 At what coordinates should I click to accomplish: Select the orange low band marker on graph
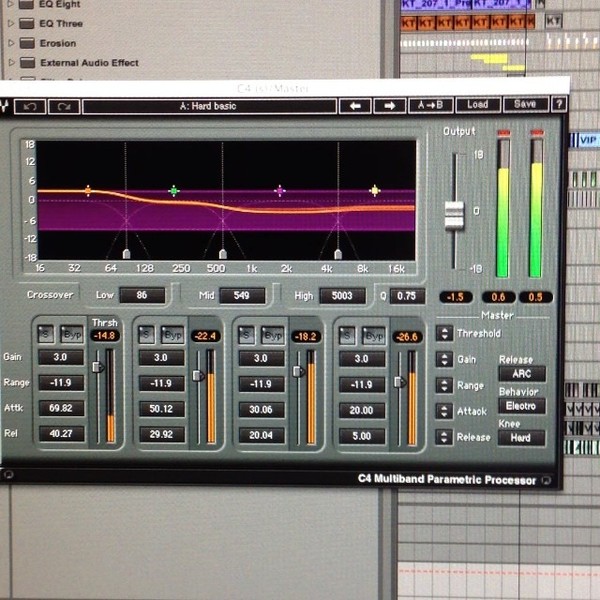tap(88, 190)
